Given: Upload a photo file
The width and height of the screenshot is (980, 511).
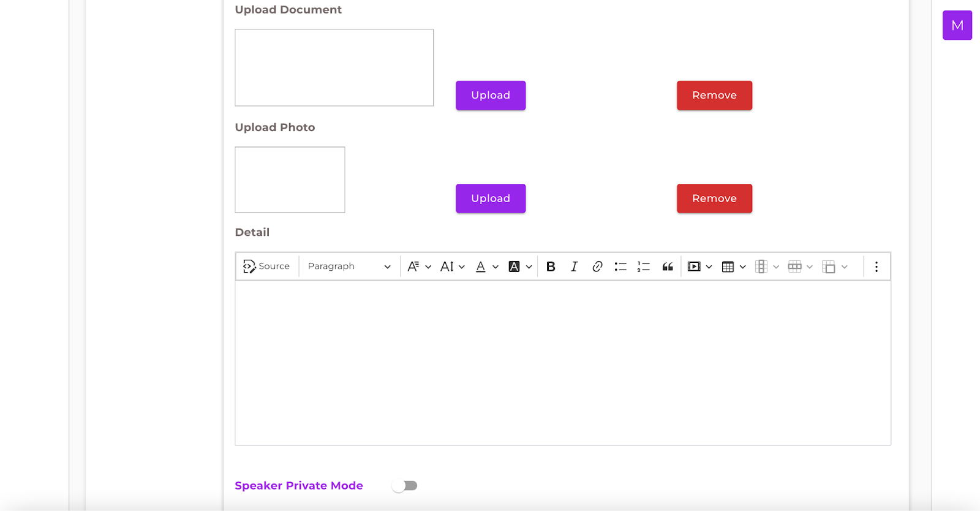Looking at the screenshot, I should (x=491, y=199).
